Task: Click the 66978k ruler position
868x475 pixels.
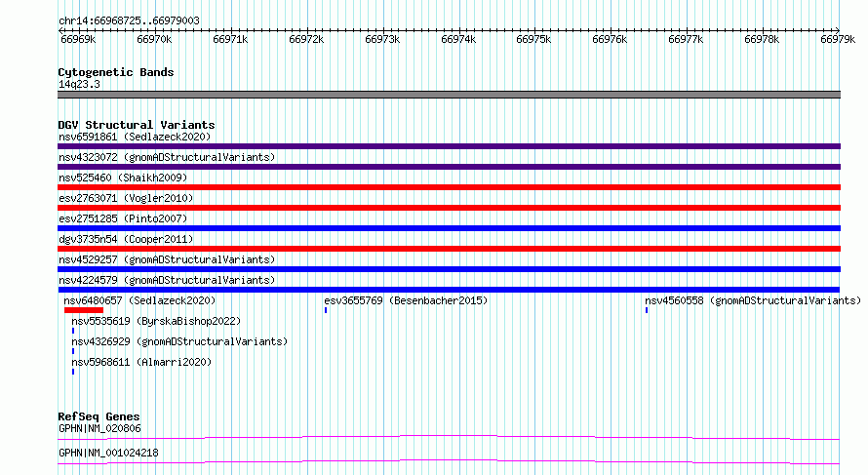Action: [x=762, y=39]
